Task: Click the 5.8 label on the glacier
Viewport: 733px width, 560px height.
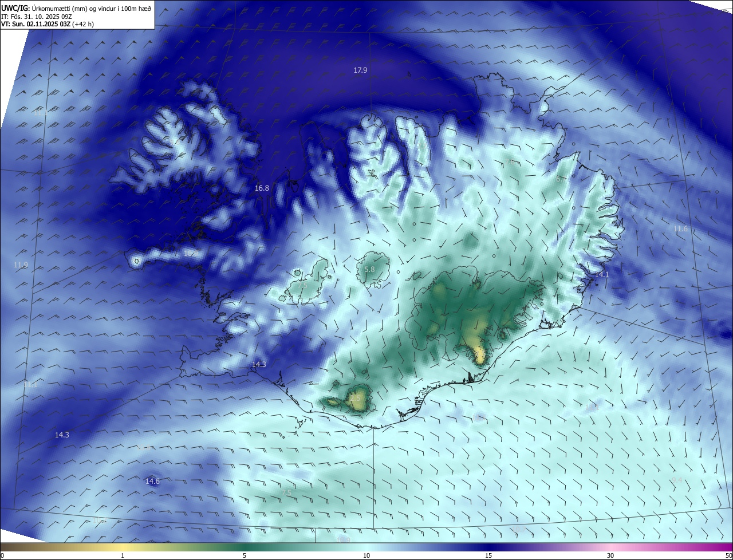Action: click(x=369, y=269)
